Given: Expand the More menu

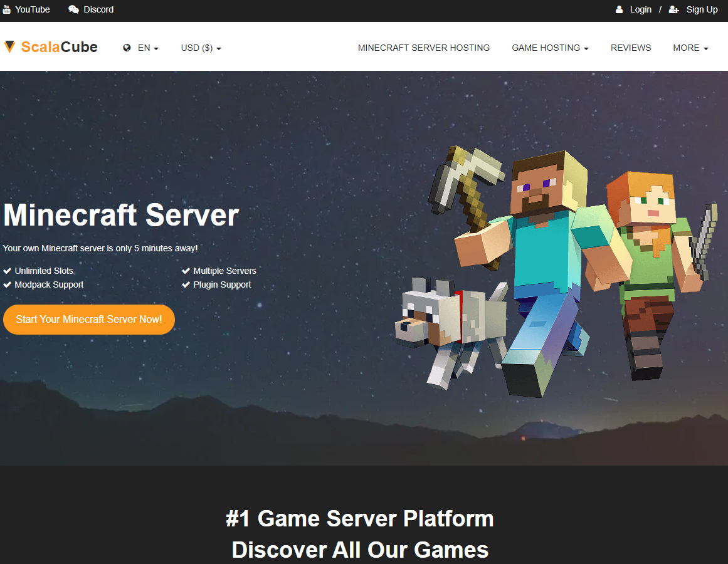Looking at the screenshot, I should point(690,48).
